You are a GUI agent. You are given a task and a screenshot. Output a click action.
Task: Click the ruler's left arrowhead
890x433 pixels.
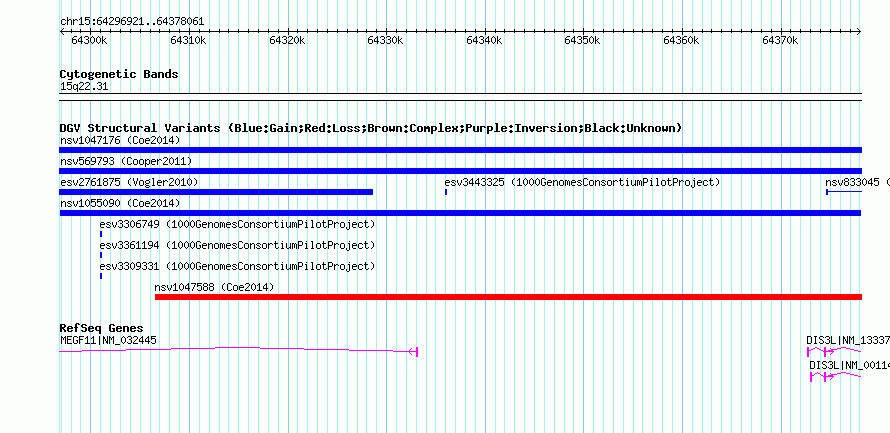[x=62, y=31]
